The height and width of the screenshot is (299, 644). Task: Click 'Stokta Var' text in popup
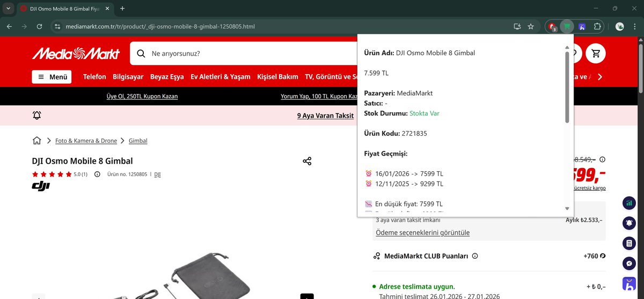425,113
